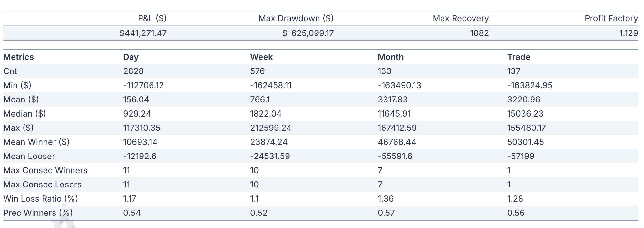Select the Win Loss Ratio (%) label

pos(41,199)
